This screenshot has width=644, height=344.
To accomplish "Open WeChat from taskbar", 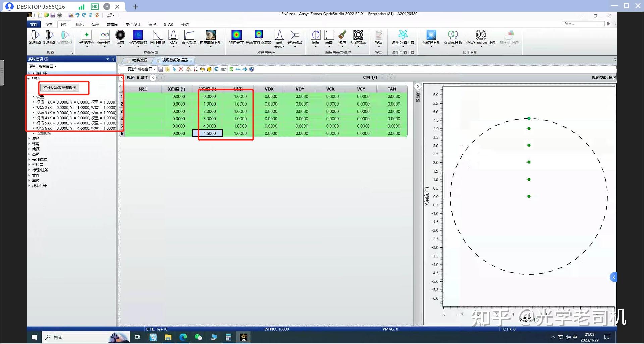I will point(198,337).
